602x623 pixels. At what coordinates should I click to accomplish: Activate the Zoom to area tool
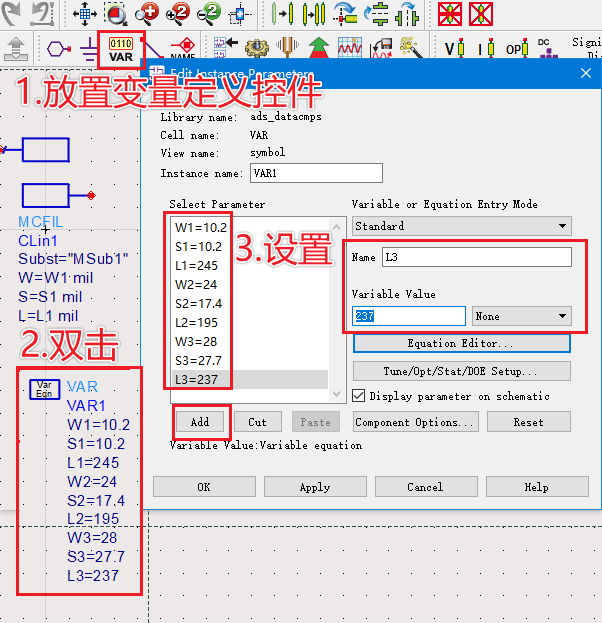point(116,14)
